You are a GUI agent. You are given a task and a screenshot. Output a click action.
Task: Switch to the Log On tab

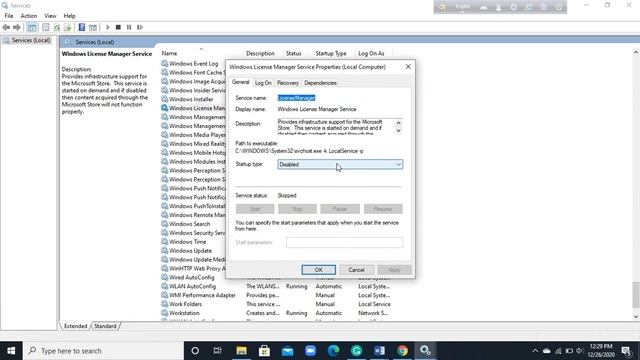(x=263, y=83)
